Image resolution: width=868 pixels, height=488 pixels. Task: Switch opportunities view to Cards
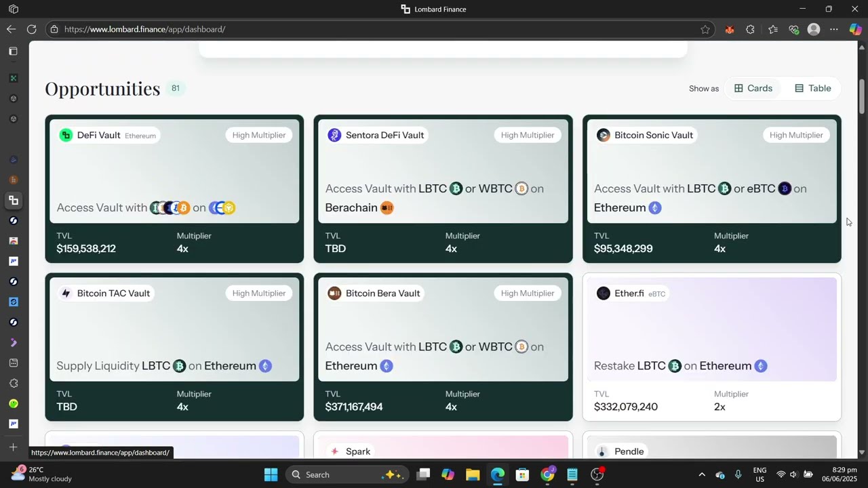click(753, 88)
